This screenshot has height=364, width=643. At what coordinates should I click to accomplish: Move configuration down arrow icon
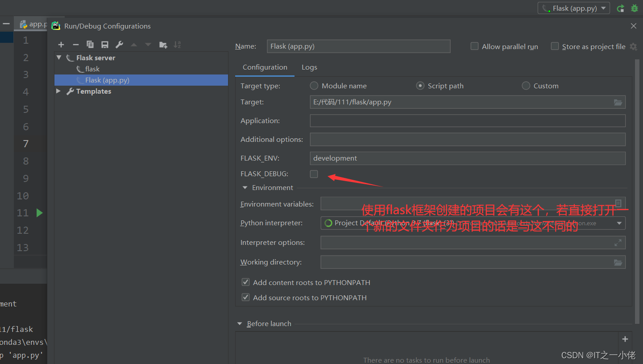click(148, 45)
